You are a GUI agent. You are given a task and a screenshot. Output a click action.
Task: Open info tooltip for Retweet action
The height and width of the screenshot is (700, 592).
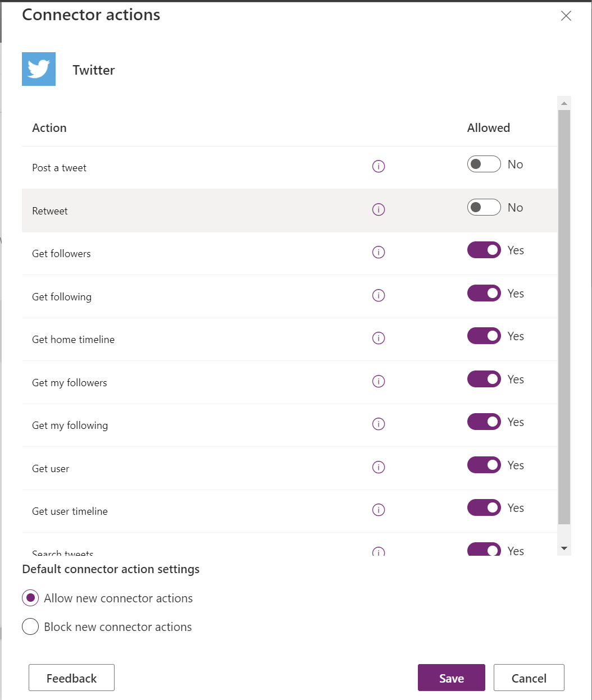pyautogui.click(x=379, y=209)
